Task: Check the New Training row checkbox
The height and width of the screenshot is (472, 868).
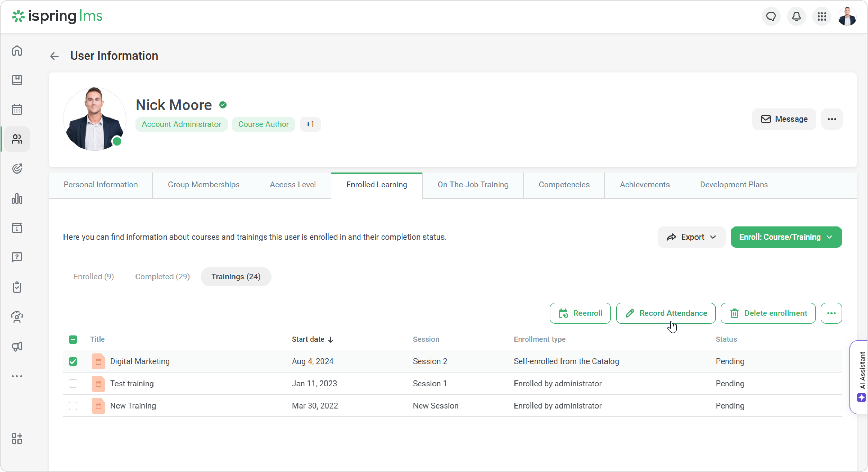Action: (x=73, y=406)
